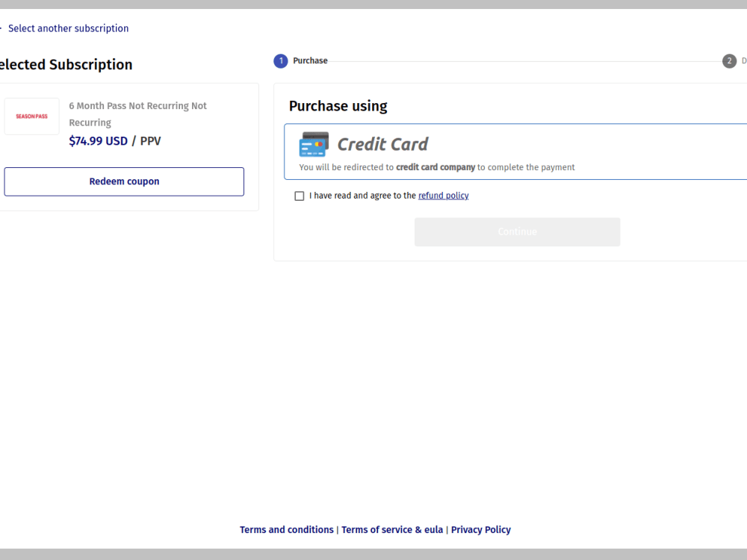
Task: Click the Redeem coupon button
Action: 124,181
